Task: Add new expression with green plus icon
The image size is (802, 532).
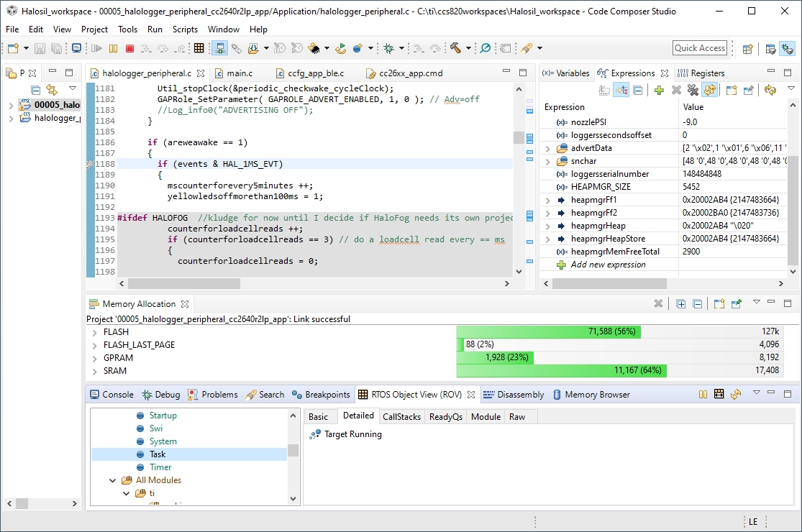Action: click(659, 90)
